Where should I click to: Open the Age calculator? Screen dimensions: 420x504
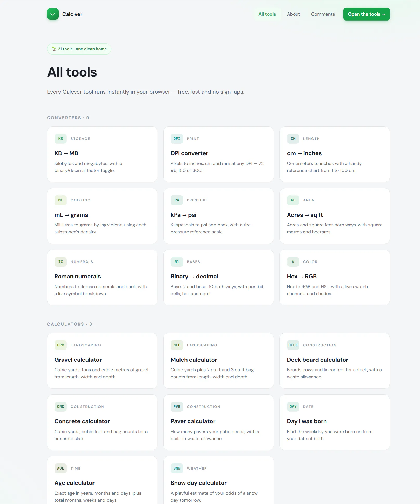pos(102,480)
